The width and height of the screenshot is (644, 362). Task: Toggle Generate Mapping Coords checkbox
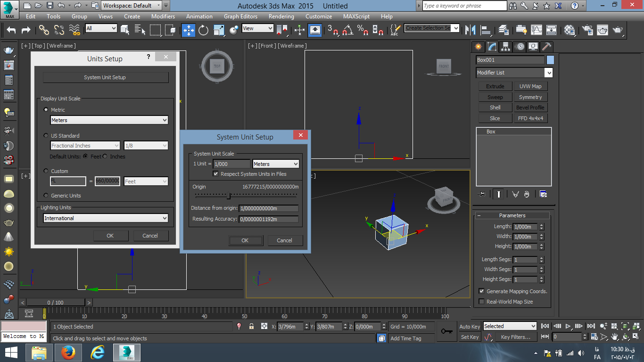tap(481, 291)
